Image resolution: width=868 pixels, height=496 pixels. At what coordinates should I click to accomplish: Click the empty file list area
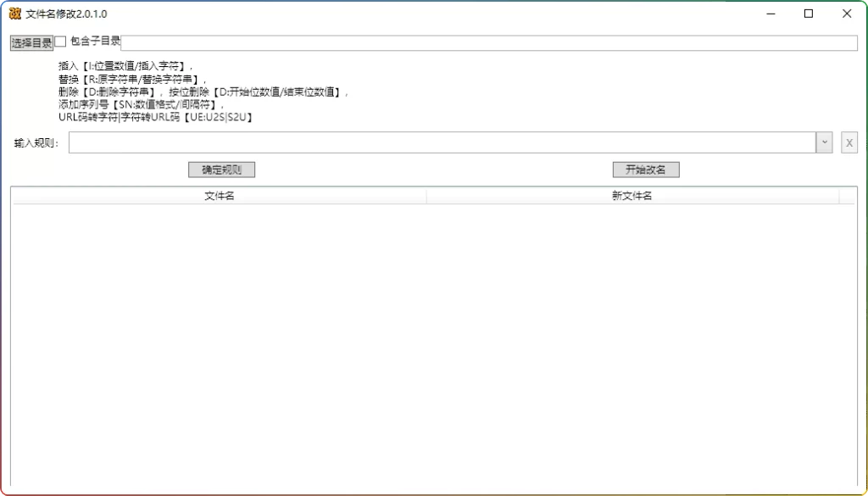tap(424, 339)
